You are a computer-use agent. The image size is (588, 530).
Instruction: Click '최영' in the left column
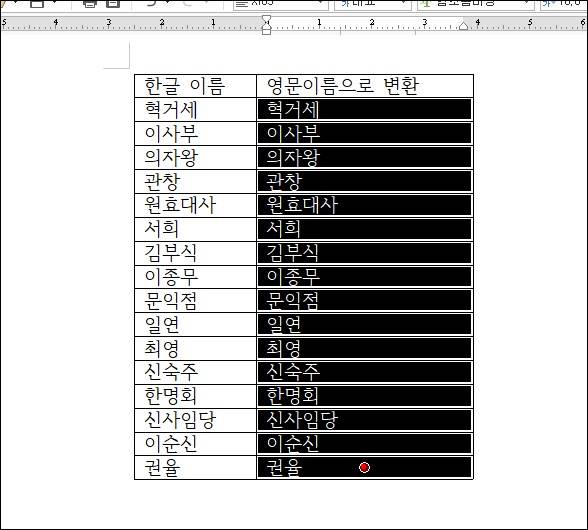point(162,349)
